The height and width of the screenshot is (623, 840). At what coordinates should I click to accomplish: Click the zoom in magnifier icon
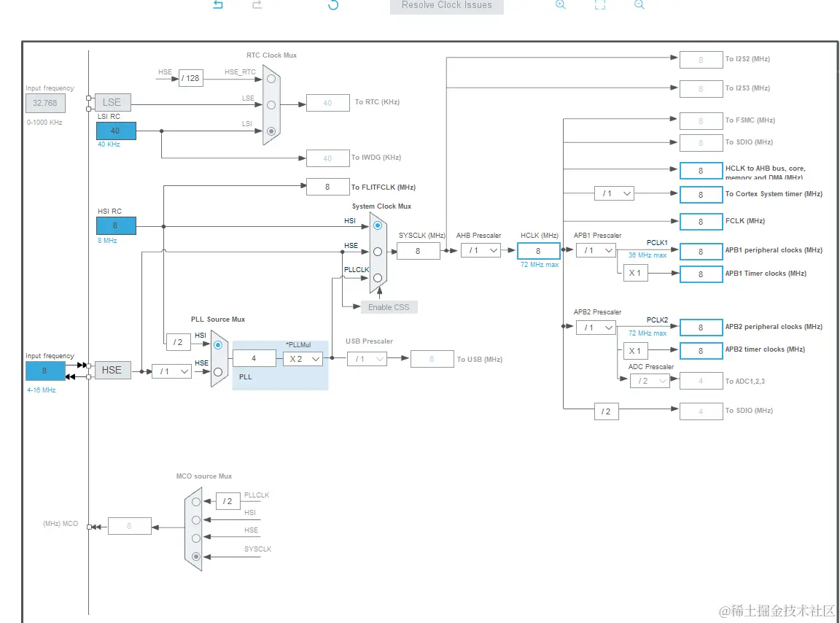[560, 5]
